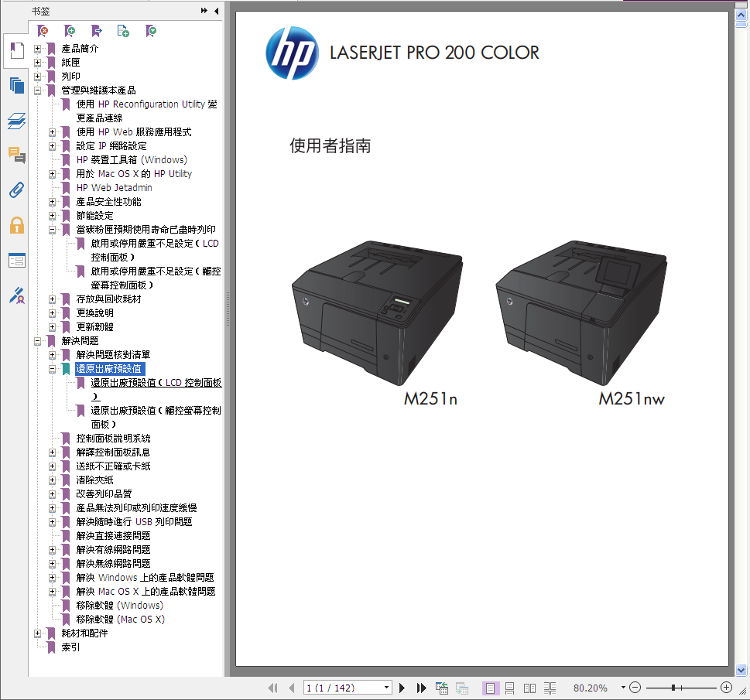This screenshot has width=750, height=700.
Task: Collapse the 解決問題 bookmark section
Action: [37, 341]
